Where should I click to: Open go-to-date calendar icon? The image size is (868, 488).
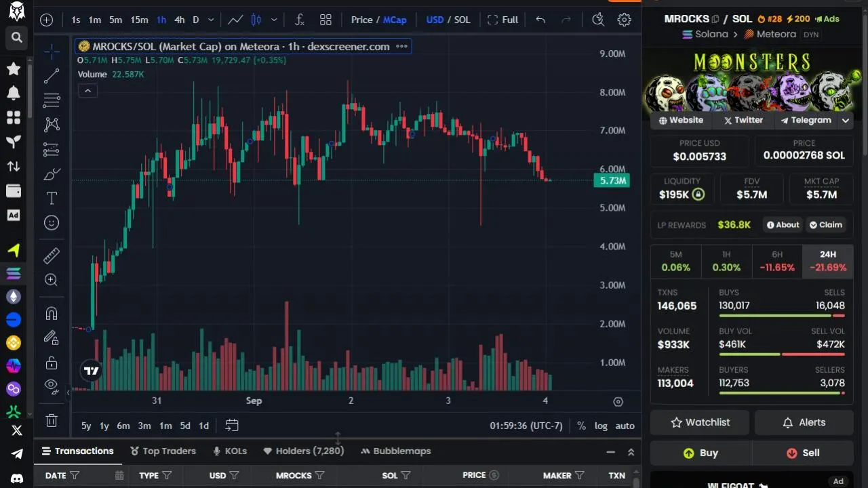pos(232,426)
